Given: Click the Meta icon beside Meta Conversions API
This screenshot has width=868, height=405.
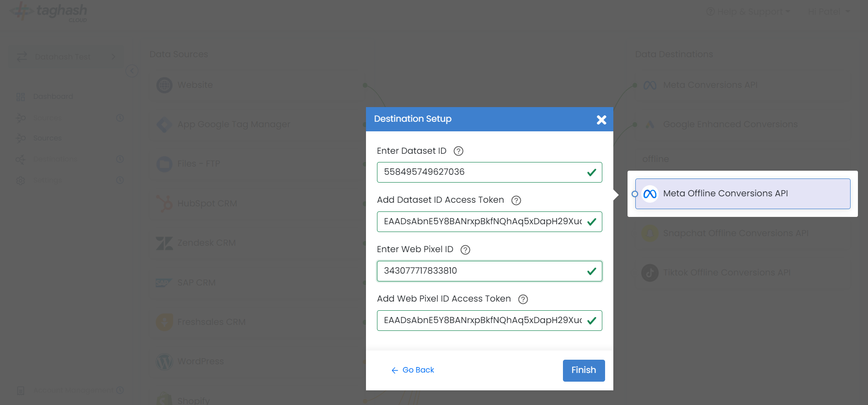Looking at the screenshot, I should pos(650,85).
